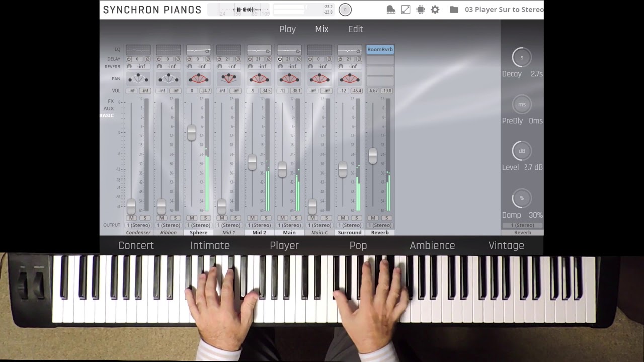This screenshot has width=644, height=362.
Task: Click Mid 2 channel reverb send knob
Action: [250, 66]
